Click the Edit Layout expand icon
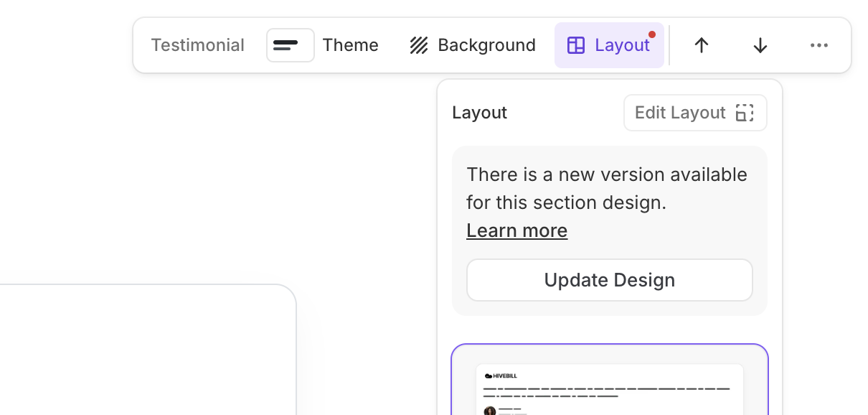868x415 pixels. pos(745,113)
